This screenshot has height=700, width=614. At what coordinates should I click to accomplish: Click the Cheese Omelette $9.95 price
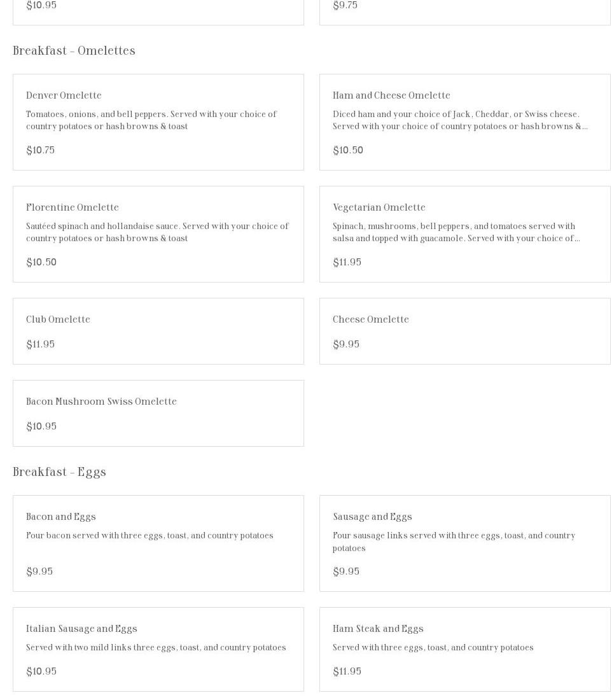346,344
